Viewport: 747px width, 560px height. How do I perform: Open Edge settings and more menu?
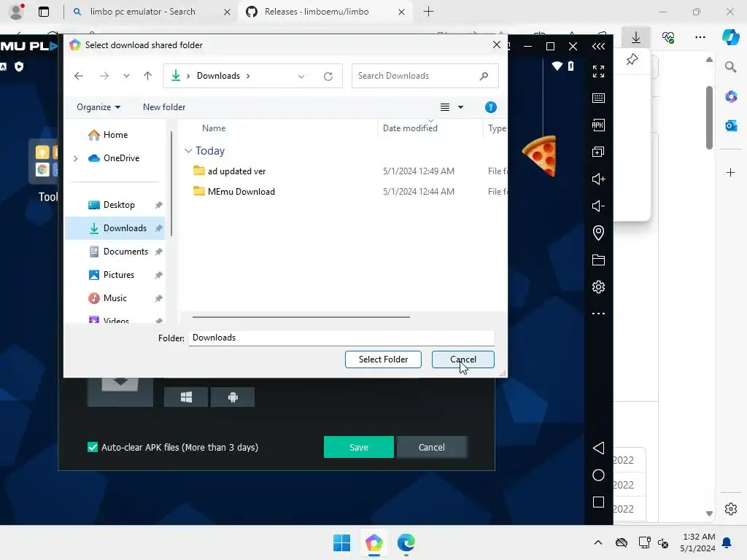700,37
